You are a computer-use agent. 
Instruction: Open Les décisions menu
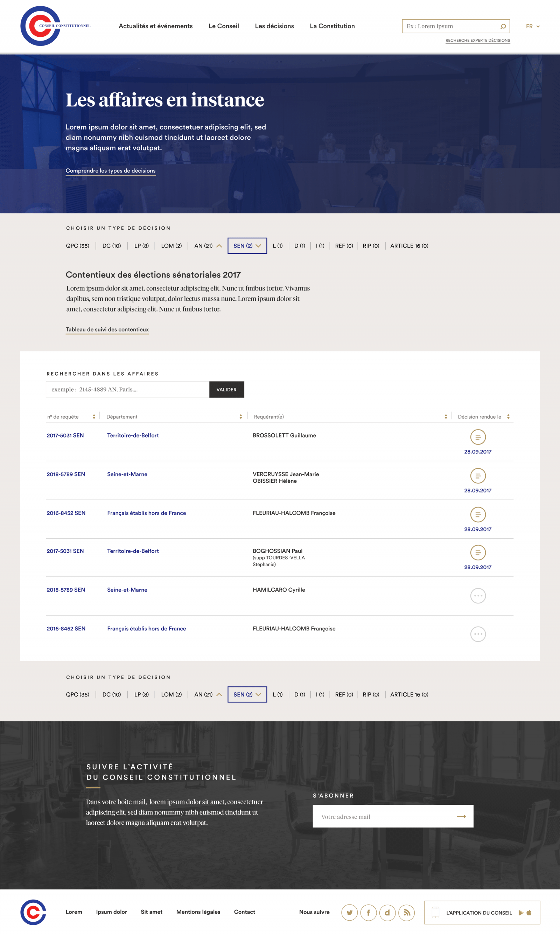click(x=274, y=26)
